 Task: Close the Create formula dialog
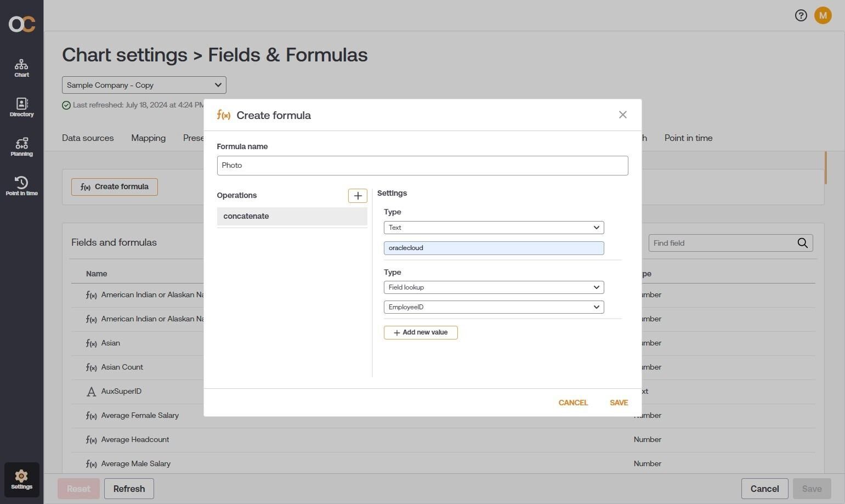tap(622, 115)
